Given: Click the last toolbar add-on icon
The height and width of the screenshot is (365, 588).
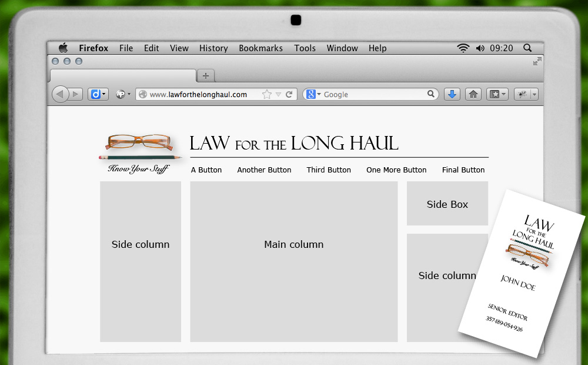Looking at the screenshot, I should click(522, 94).
